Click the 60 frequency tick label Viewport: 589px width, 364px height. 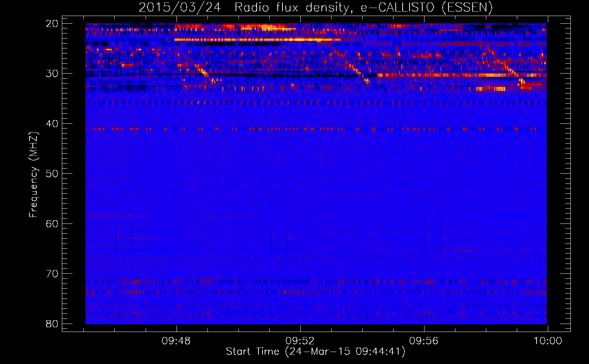coord(52,224)
